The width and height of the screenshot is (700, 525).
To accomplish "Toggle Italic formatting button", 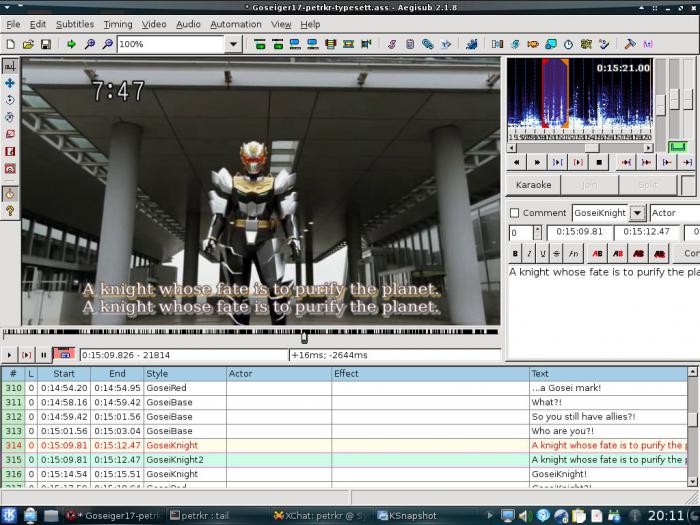I will pyautogui.click(x=529, y=254).
